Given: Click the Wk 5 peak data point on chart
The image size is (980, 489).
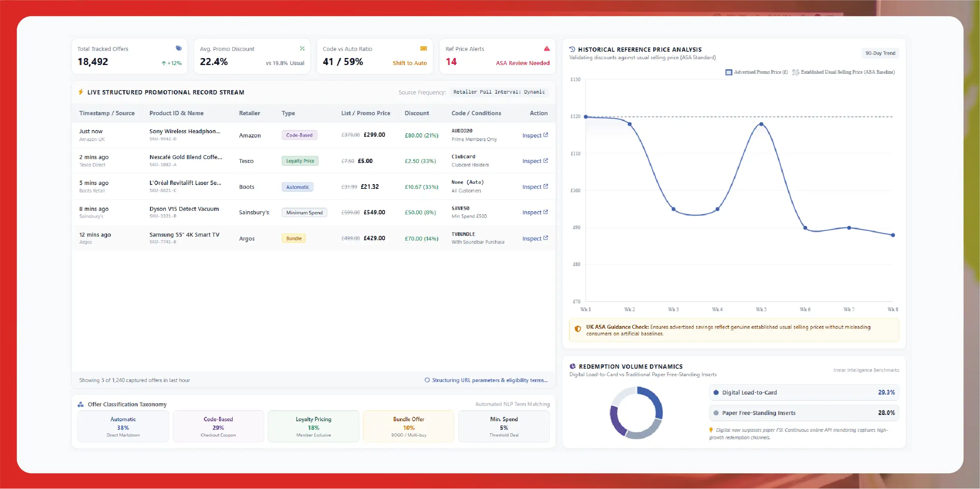Looking at the screenshot, I should pos(761,124).
